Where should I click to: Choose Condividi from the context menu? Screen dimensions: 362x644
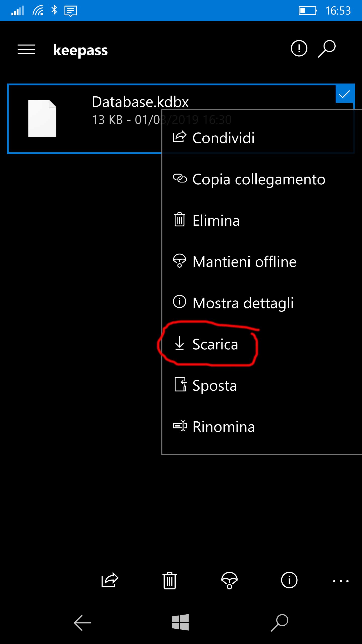(223, 138)
